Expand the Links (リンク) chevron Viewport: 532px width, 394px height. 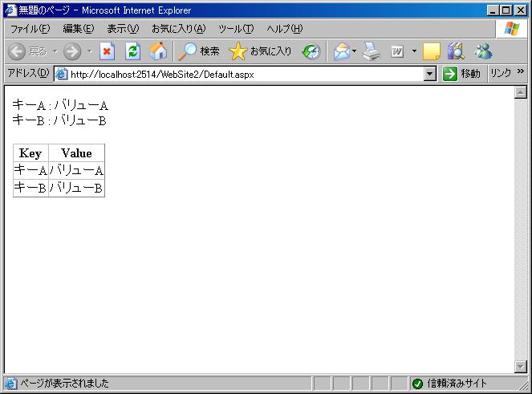[521, 71]
